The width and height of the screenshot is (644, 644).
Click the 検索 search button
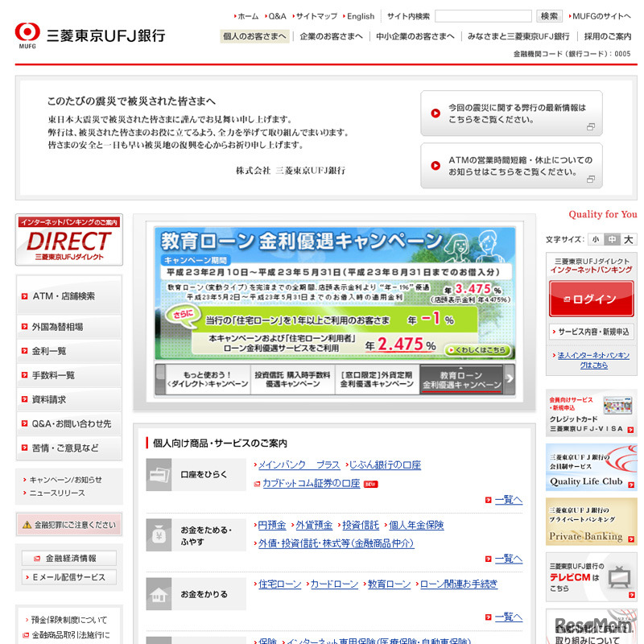[x=549, y=16]
